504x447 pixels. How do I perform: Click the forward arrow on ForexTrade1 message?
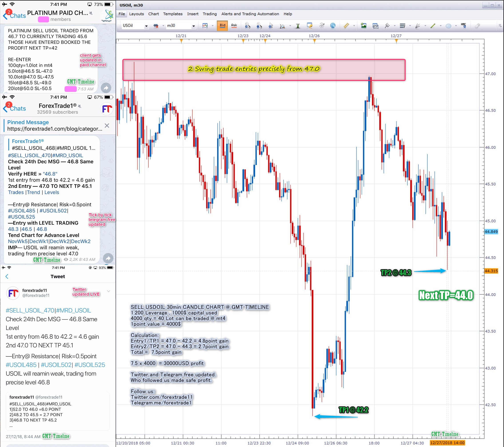108,258
